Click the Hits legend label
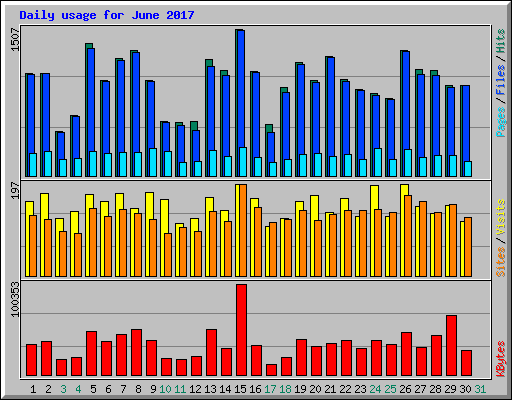The image size is (512, 400). coord(501,41)
